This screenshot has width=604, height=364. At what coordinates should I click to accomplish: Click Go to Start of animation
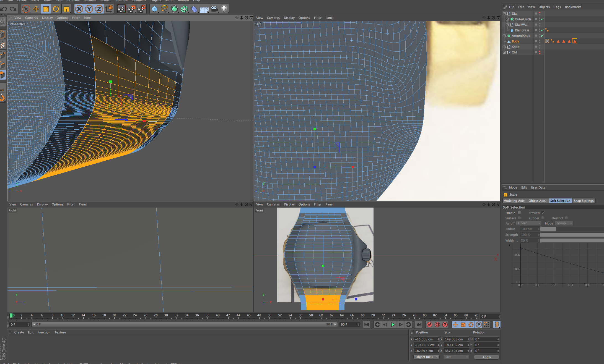point(367,324)
